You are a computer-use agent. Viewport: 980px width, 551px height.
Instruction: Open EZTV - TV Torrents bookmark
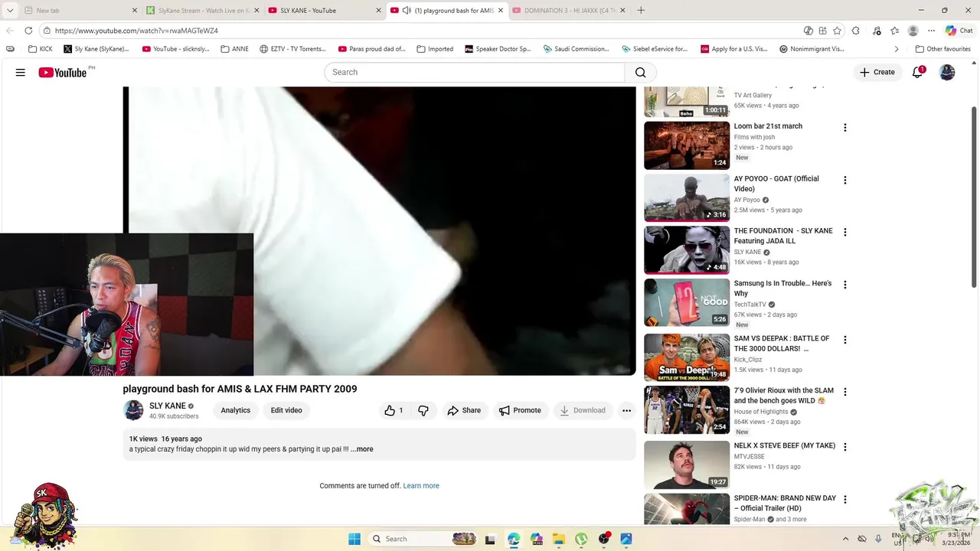coord(292,49)
